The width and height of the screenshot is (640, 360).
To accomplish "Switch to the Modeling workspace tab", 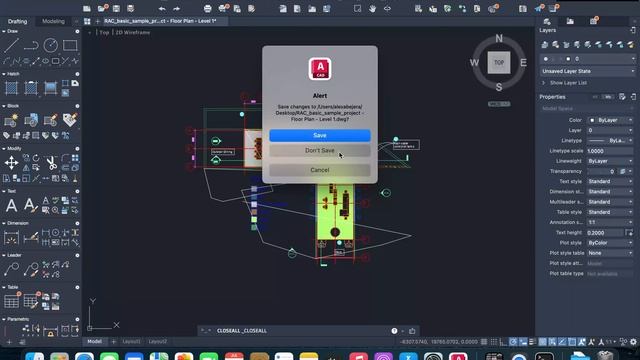I will coord(53,21).
